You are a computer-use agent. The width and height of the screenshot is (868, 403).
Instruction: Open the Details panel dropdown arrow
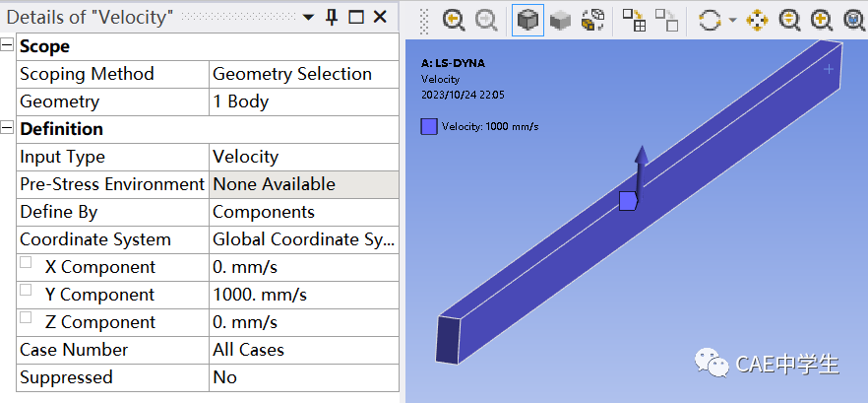coord(308,18)
